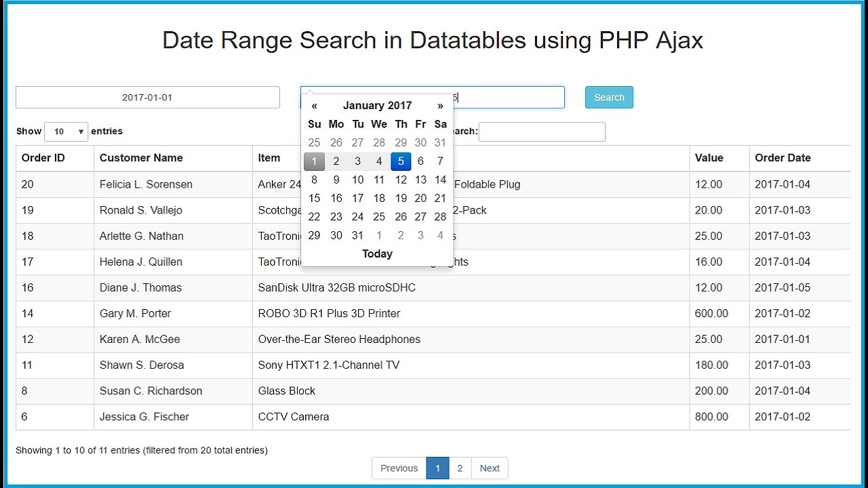Viewport: 868px width, 488px height.
Task: Click the Next pagination button
Action: [x=490, y=468]
